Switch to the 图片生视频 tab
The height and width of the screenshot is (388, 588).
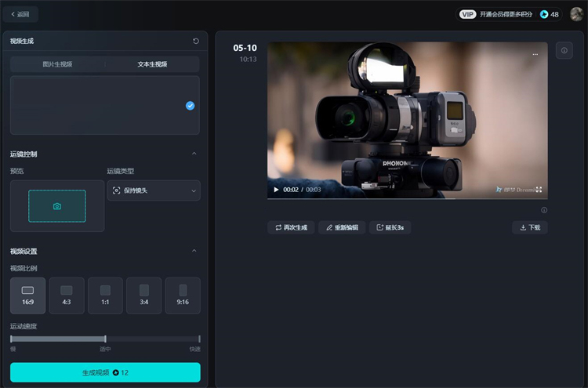[57, 64]
